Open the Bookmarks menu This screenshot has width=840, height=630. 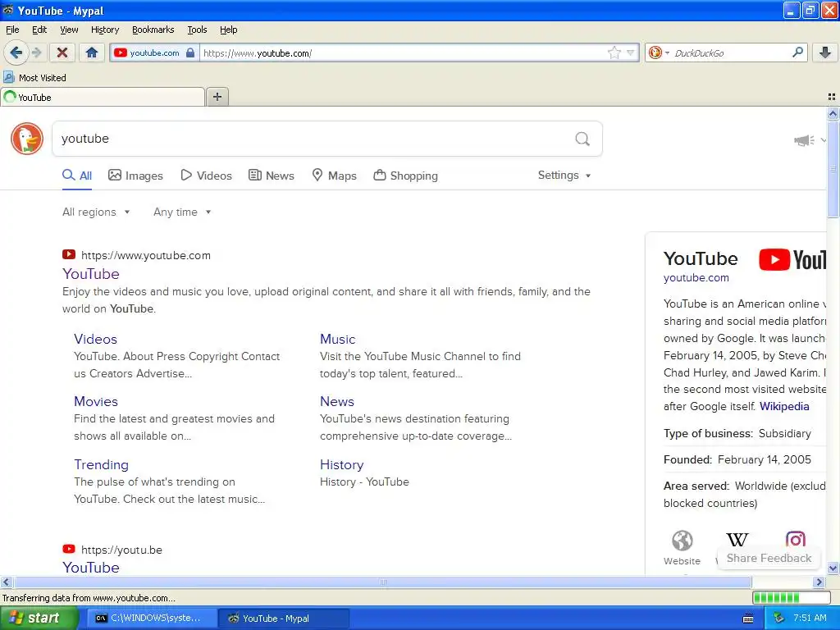(x=153, y=30)
